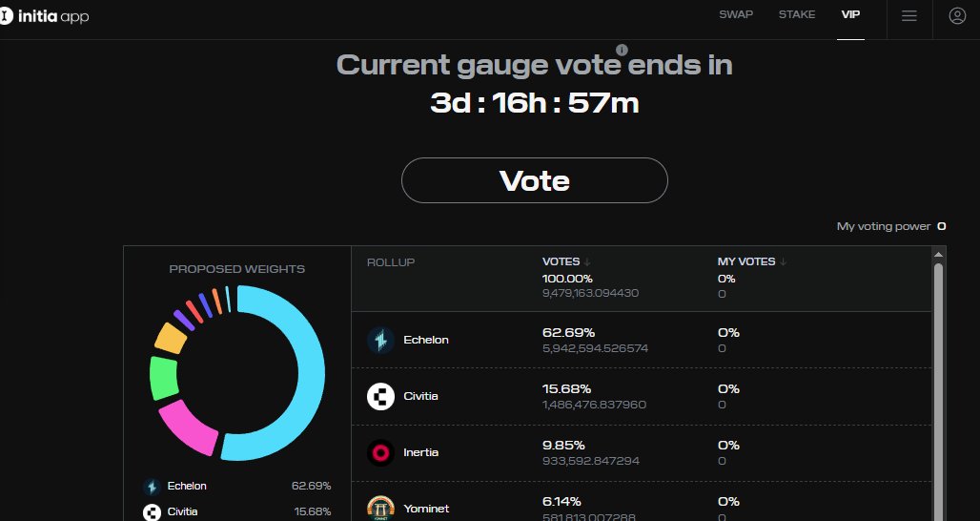
Task: Click the green Inertia donut segment
Action: (x=164, y=378)
